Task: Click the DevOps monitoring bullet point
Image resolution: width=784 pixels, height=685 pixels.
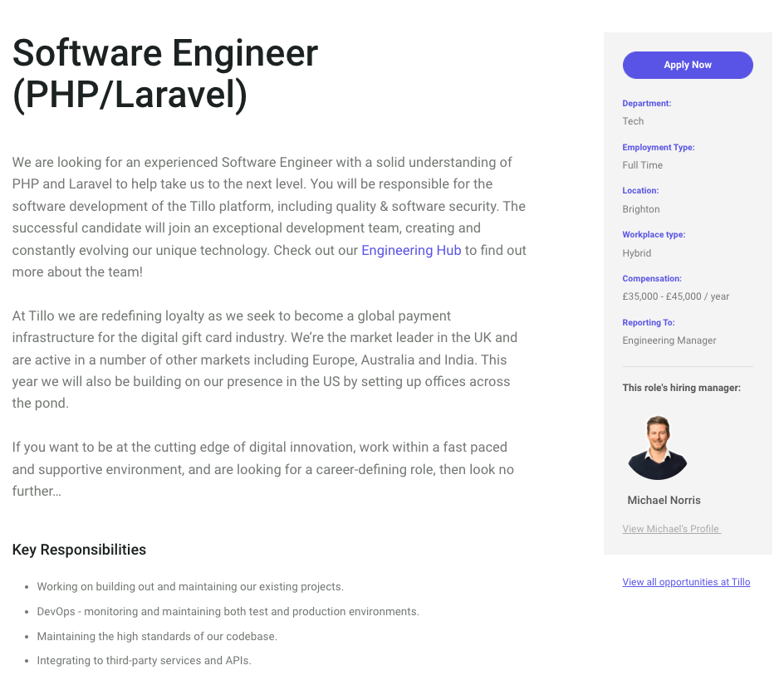Action: pyautogui.click(x=228, y=611)
